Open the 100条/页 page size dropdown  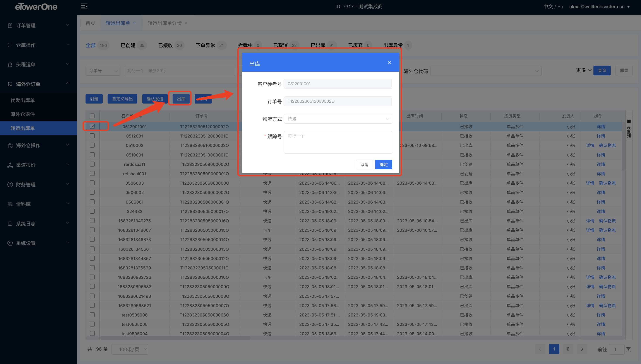(130, 349)
